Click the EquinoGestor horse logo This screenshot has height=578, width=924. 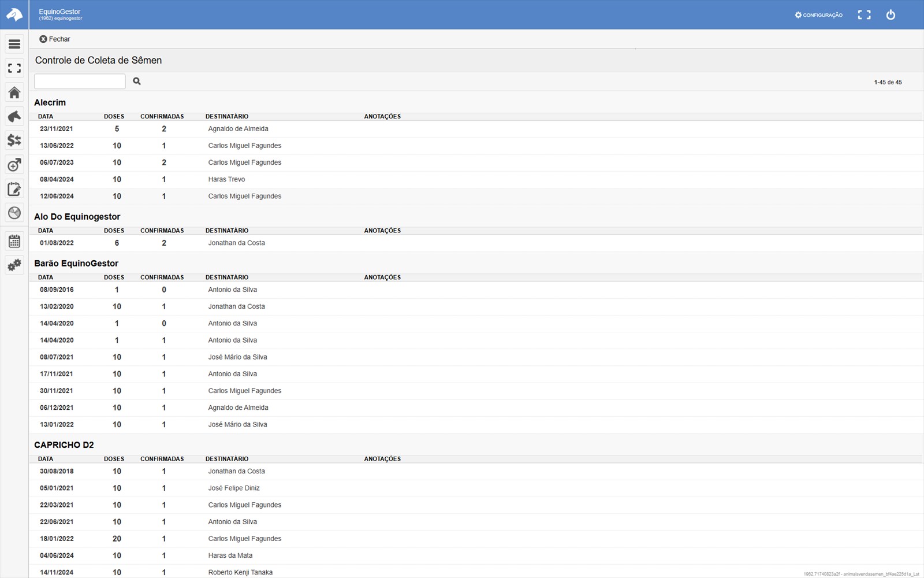coord(14,14)
